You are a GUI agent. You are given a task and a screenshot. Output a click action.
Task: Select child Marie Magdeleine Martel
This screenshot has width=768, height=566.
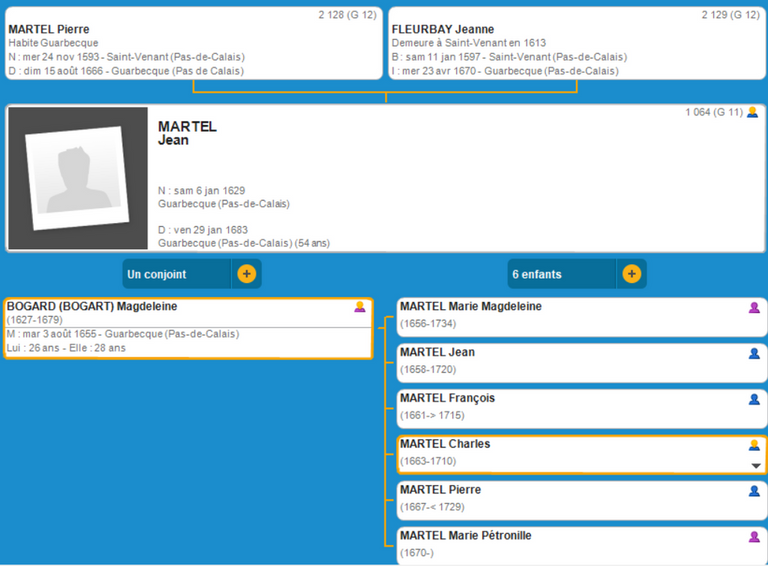[x=560, y=316]
